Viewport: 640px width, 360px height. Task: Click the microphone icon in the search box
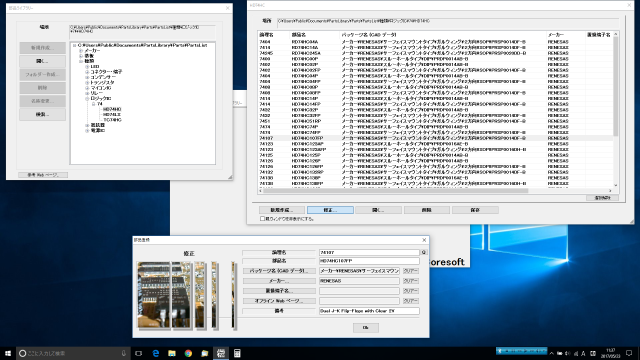[x=124, y=353]
